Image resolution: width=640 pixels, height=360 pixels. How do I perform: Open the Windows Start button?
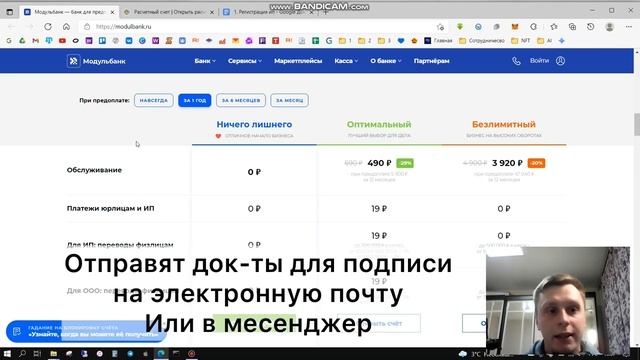click(x=7, y=353)
